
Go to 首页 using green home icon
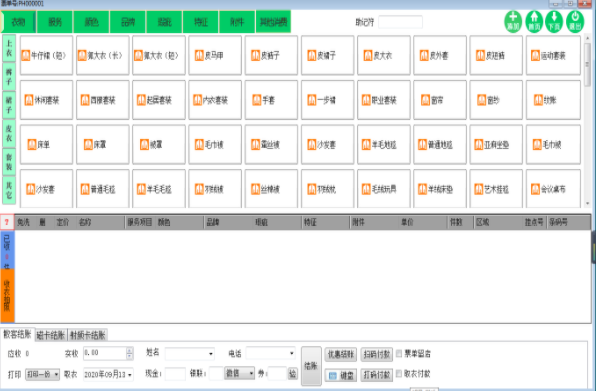[x=534, y=22]
